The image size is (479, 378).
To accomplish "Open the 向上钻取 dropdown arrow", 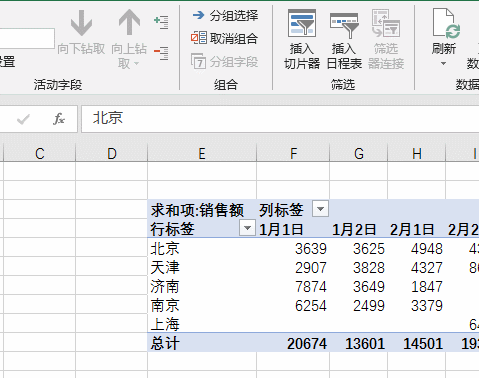I will (136, 63).
